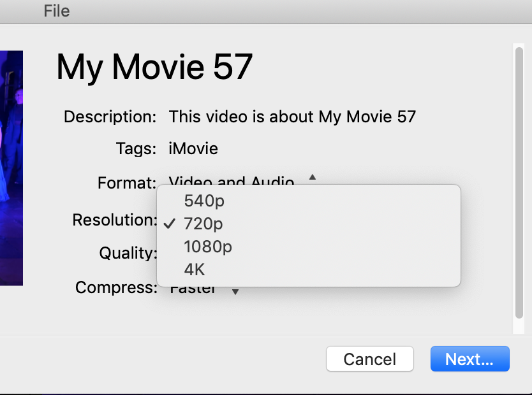
Task: Click the Compress disclosure arrow
Action: click(235, 290)
